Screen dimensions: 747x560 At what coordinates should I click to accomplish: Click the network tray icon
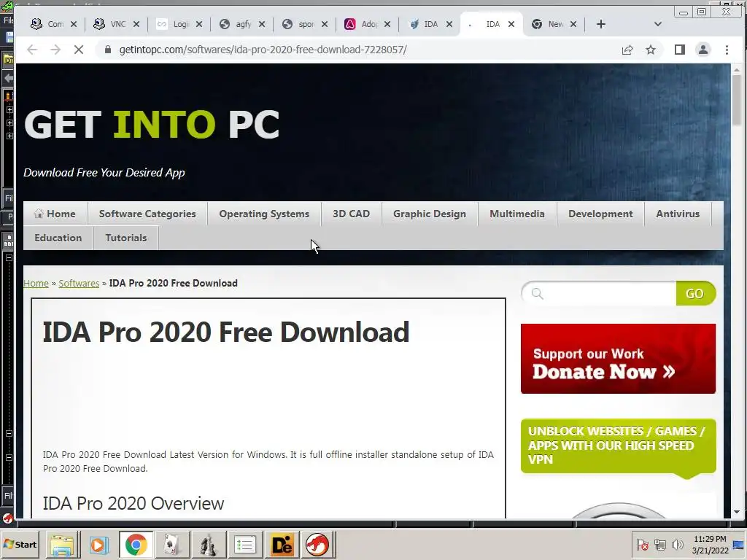pyautogui.click(x=660, y=544)
